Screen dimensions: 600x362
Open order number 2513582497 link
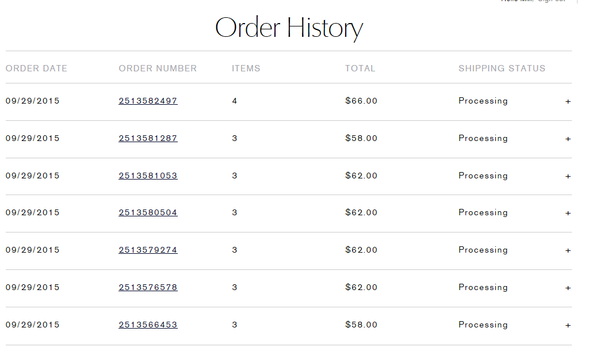(148, 101)
